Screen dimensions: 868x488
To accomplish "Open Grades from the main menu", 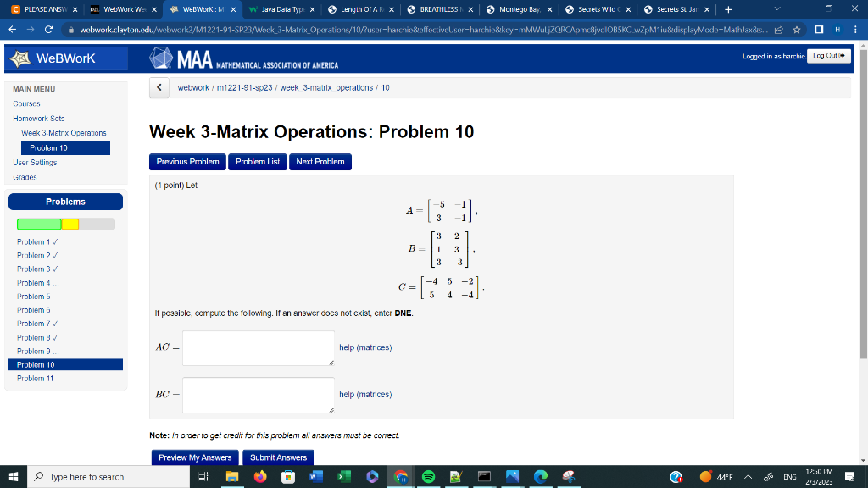I will (26, 176).
